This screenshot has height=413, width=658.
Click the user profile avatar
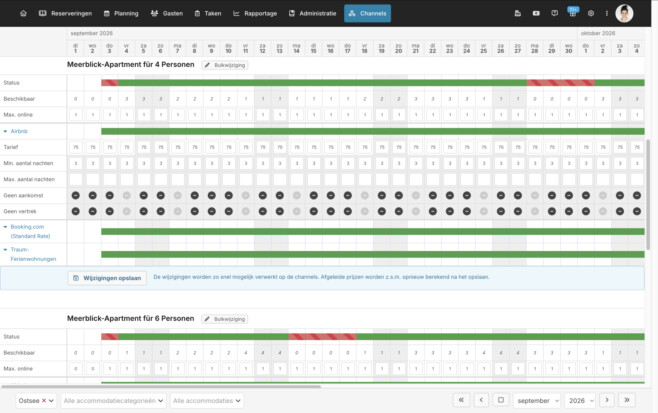point(624,13)
